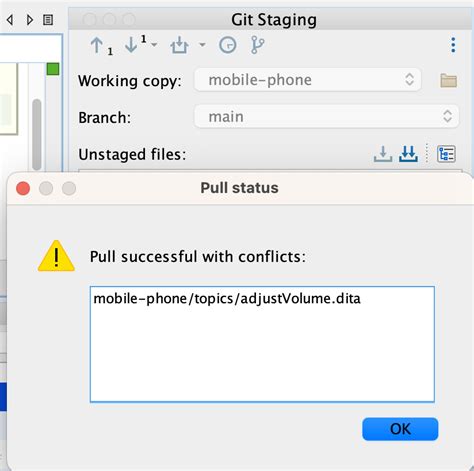Screen dimensions: 474x471
Task: Click the back navigation triangle
Action: [x=10, y=20]
